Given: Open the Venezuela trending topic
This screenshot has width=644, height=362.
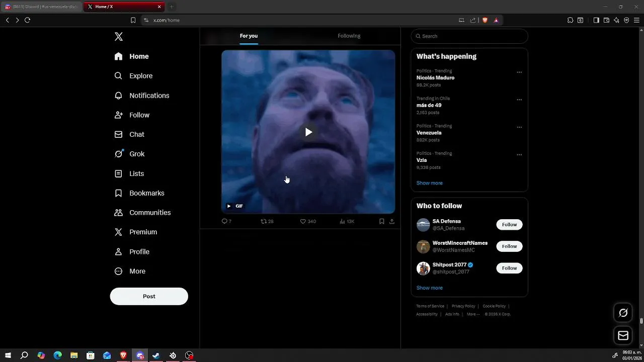Looking at the screenshot, I should point(429,133).
